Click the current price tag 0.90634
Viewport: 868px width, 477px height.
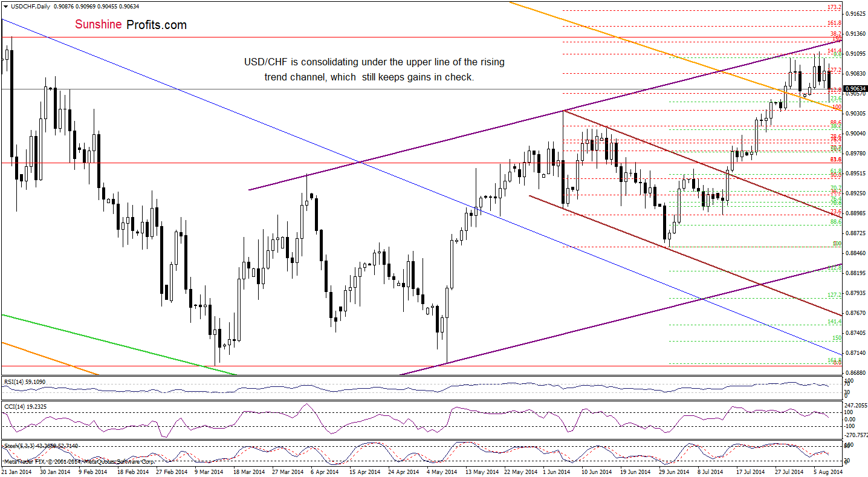point(854,89)
